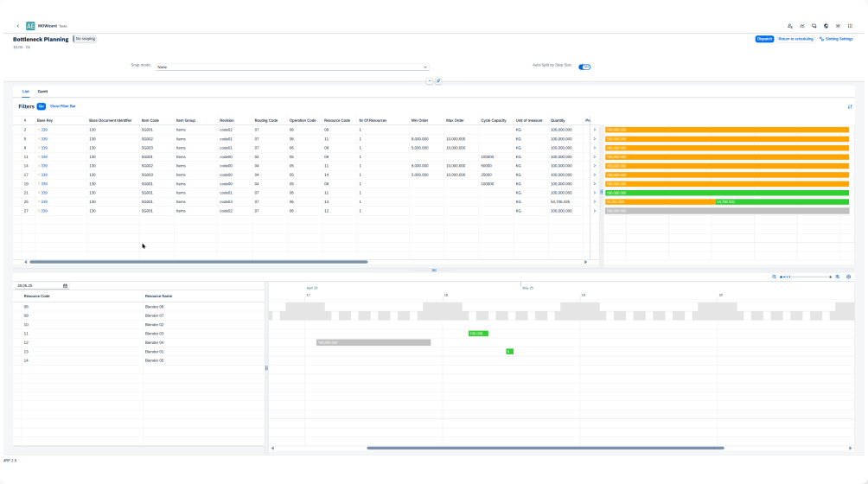This screenshot has height=484, width=868.
Task: Click the back navigation arrow
Action: point(18,26)
